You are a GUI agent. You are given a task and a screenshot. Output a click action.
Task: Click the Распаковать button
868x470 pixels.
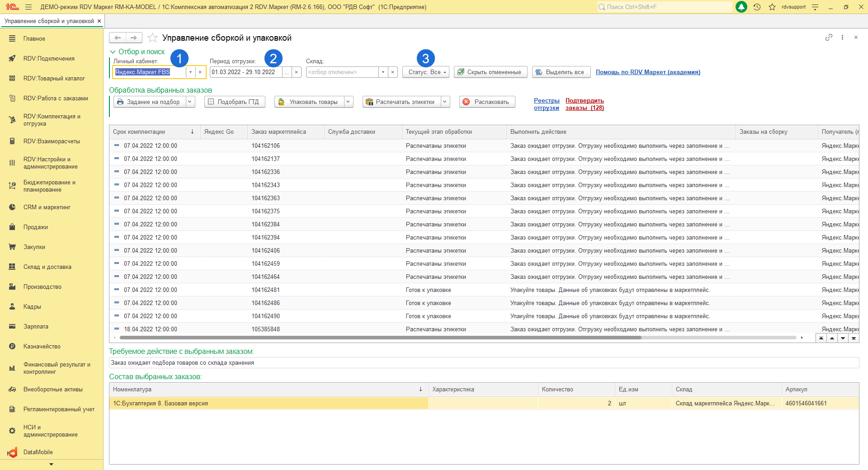click(486, 102)
